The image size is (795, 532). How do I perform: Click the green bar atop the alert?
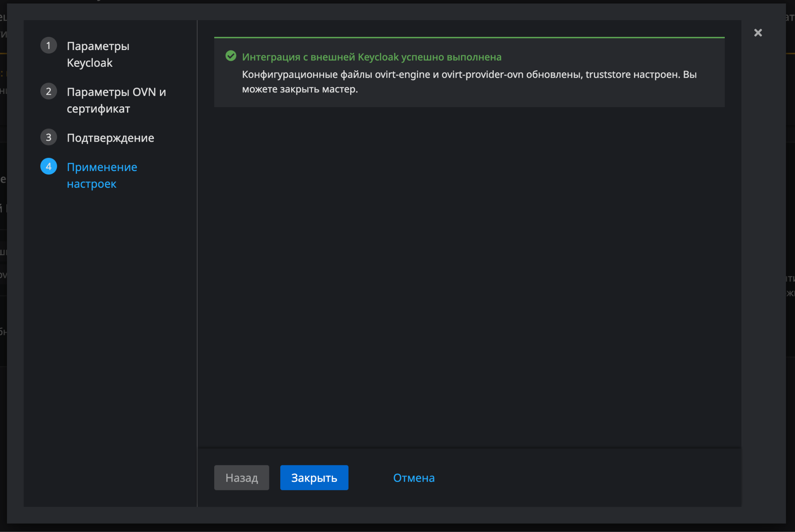469,38
